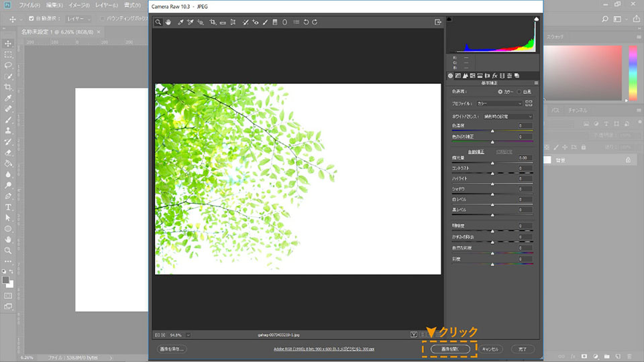
Task: Select the Red Eye Removal tool
Action: coord(256,22)
